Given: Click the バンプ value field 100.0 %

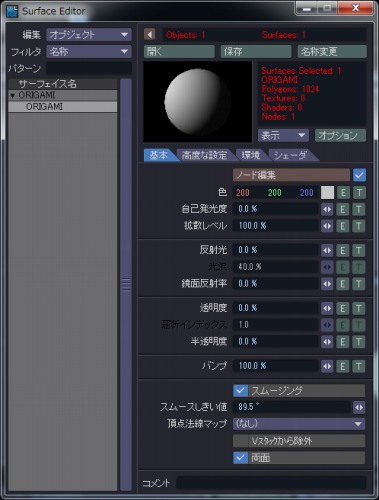Looking at the screenshot, I should 275,366.
